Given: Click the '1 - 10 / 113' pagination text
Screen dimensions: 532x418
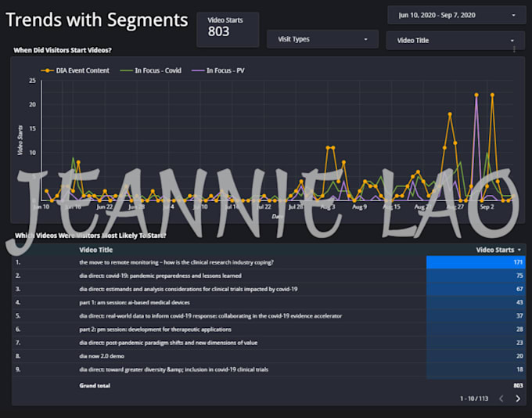Looking at the screenshot, I should coord(474,398).
